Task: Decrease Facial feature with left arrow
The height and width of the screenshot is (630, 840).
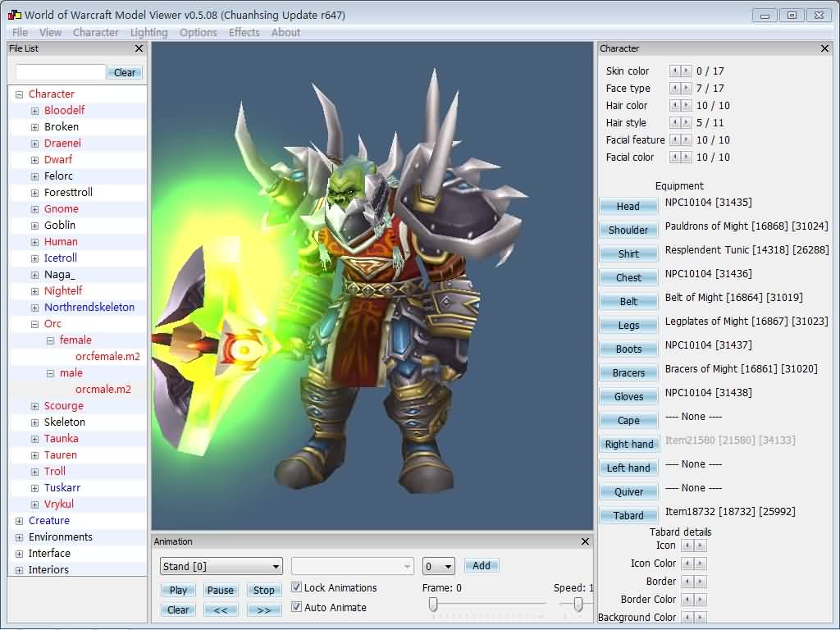Action: 675,139
